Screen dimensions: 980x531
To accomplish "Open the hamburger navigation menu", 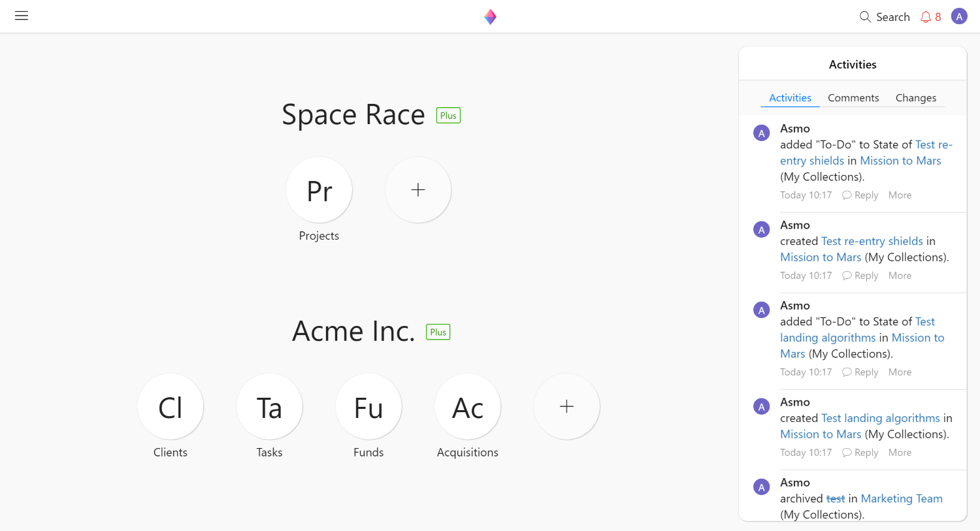I will (x=21, y=16).
